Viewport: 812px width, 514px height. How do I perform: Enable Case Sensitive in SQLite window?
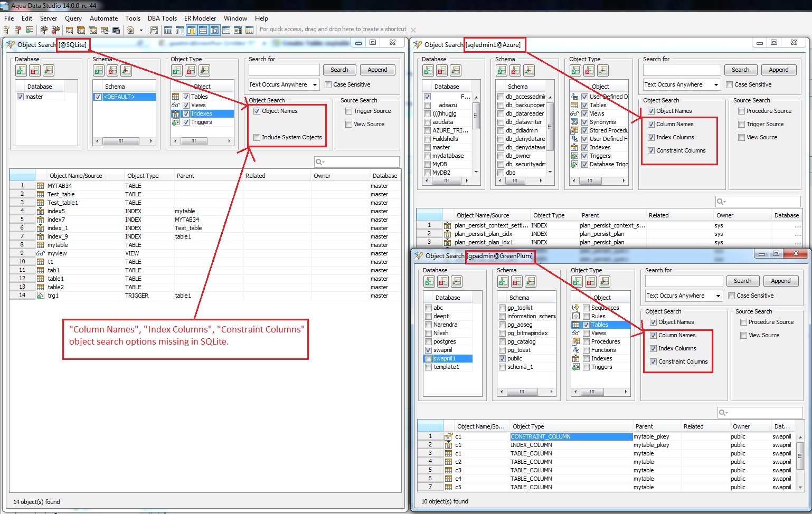[328, 84]
